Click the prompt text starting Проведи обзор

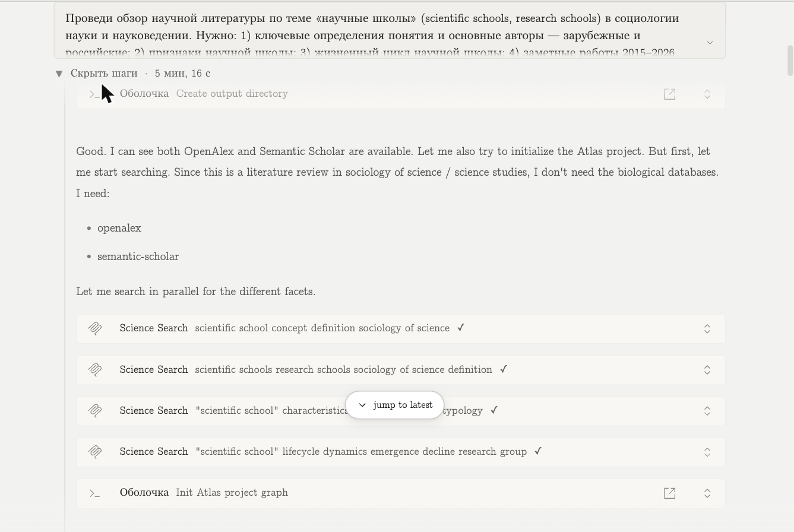[x=372, y=35]
